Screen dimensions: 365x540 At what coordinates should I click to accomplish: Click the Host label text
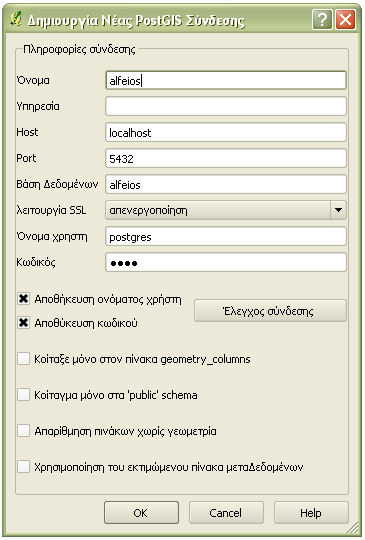(x=27, y=132)
